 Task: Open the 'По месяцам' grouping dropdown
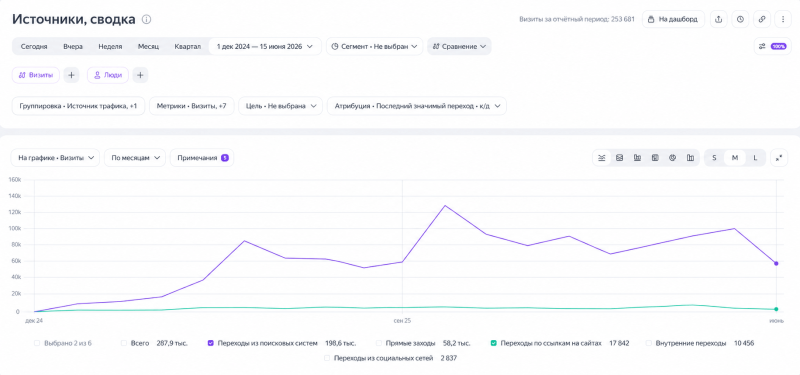click(135, 158)
